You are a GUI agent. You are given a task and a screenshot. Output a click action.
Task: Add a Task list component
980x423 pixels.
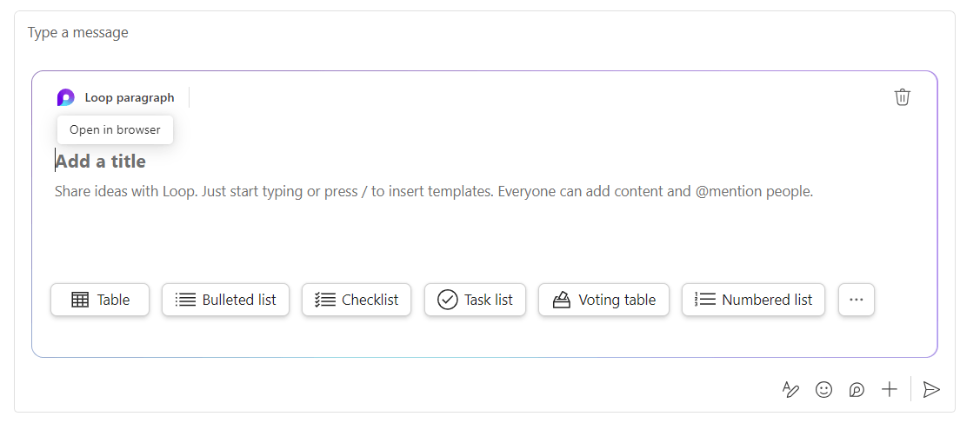click(x=475, y=300)
